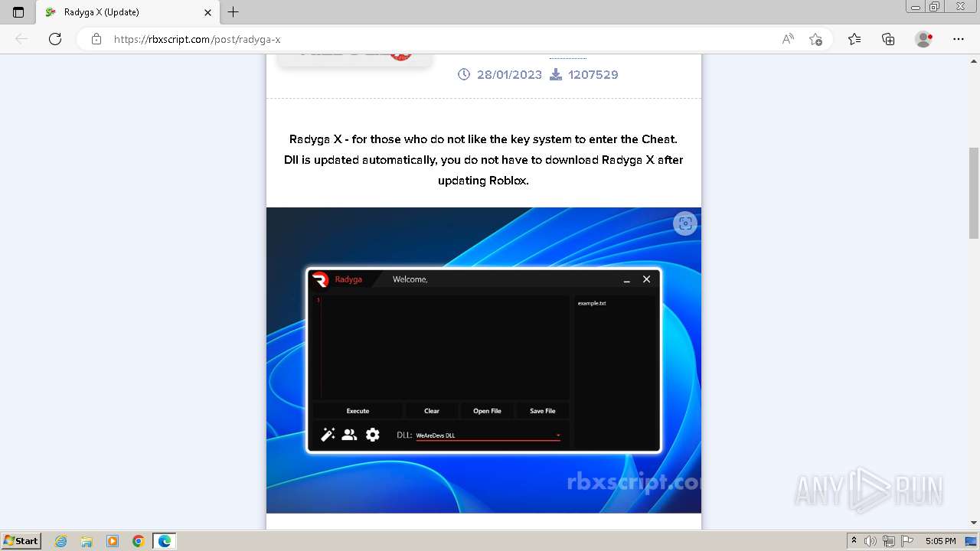Open the Favorites list icon
980x551 pixels.
coord(854,39)
